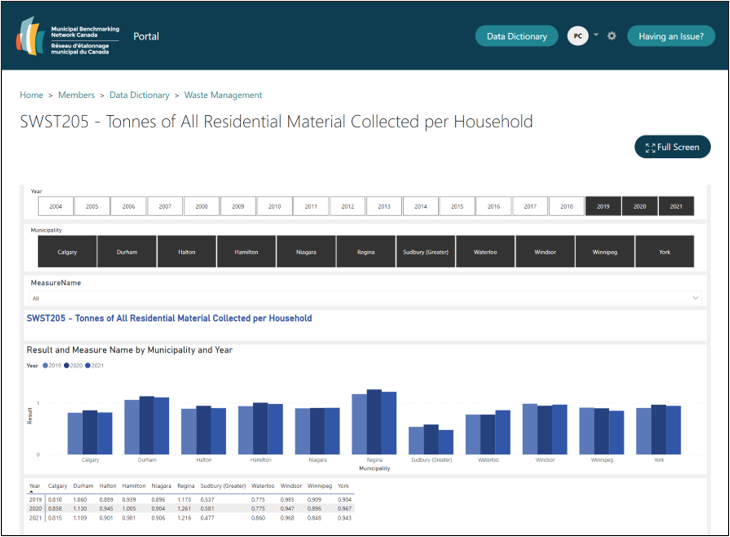Expand the user account dropdown arrow
The height and width of the screenshot is (537, 730).
point(596,35)
